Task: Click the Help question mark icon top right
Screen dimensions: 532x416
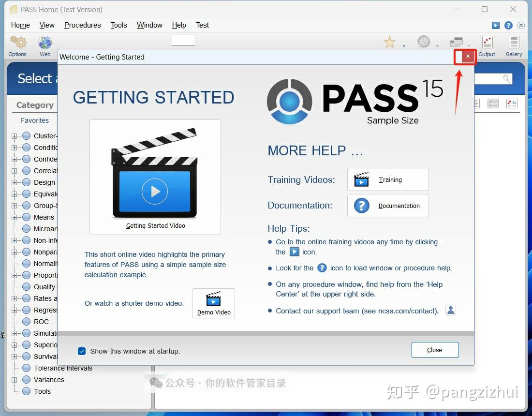Action: pos(508,25)
